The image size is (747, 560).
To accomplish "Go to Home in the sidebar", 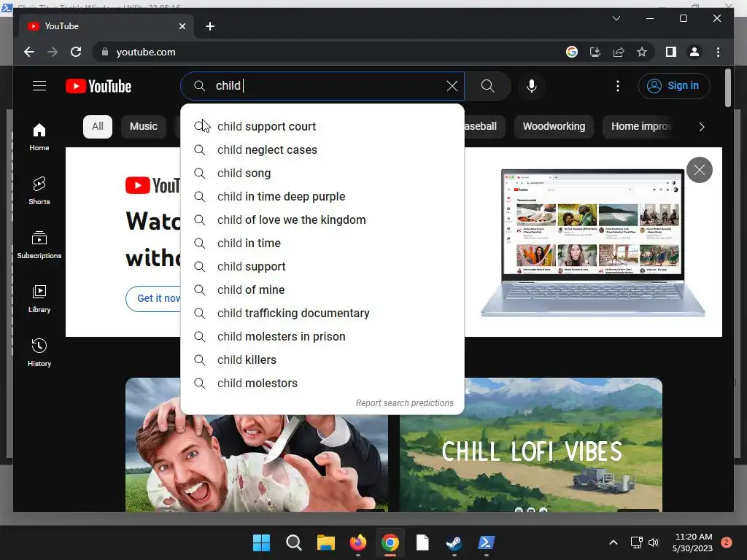I will (39, 137).
